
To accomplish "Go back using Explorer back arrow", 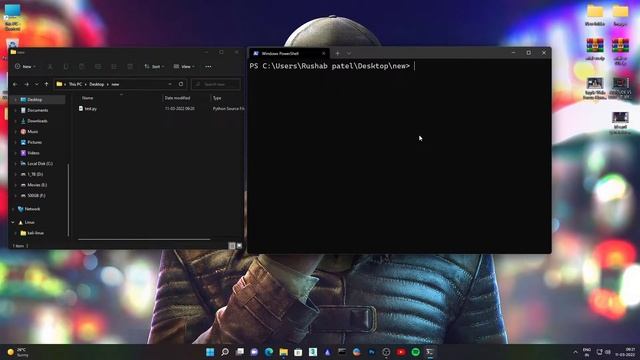I will point(15,84).
